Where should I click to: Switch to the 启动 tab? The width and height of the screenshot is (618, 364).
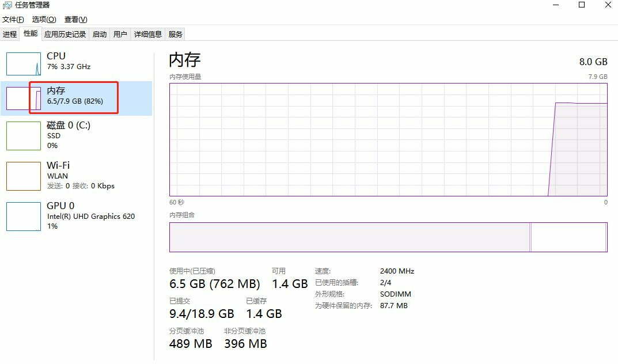click(100, 35)
